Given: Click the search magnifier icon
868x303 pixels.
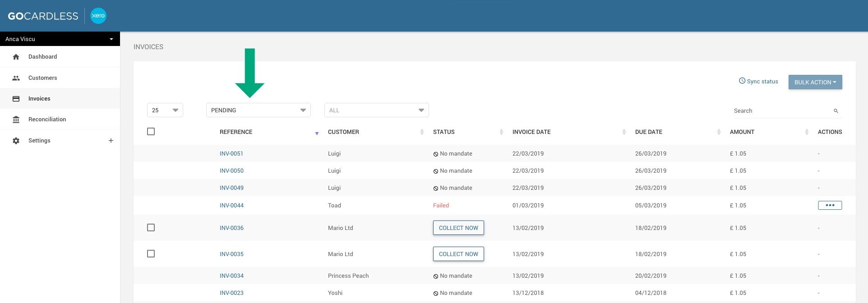Looking at the screenshot, I should coord(836,111).
